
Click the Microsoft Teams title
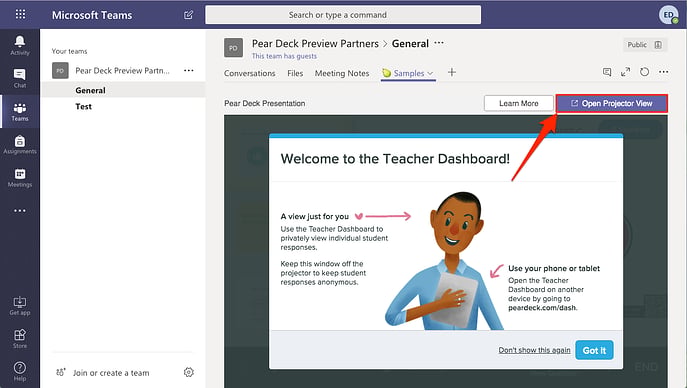[92, 15]
